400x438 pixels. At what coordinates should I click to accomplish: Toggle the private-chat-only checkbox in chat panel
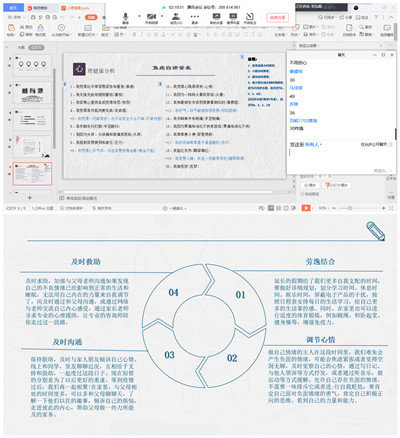[x=390, y=145]
